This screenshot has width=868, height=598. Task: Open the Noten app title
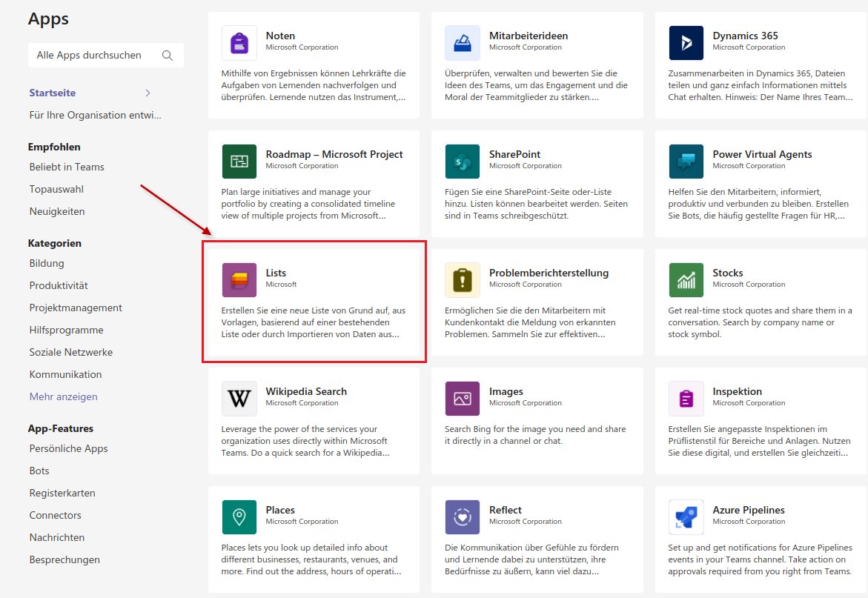click(x=280, y=36)
